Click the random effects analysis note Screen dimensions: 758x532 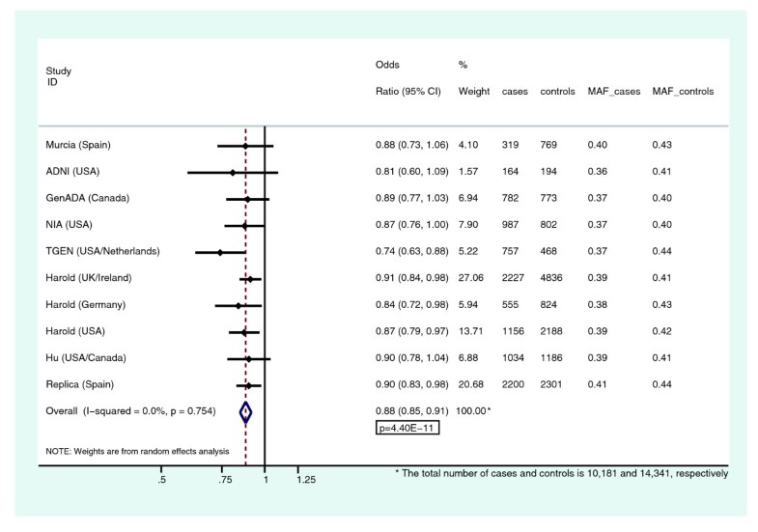tap(137, 451)
